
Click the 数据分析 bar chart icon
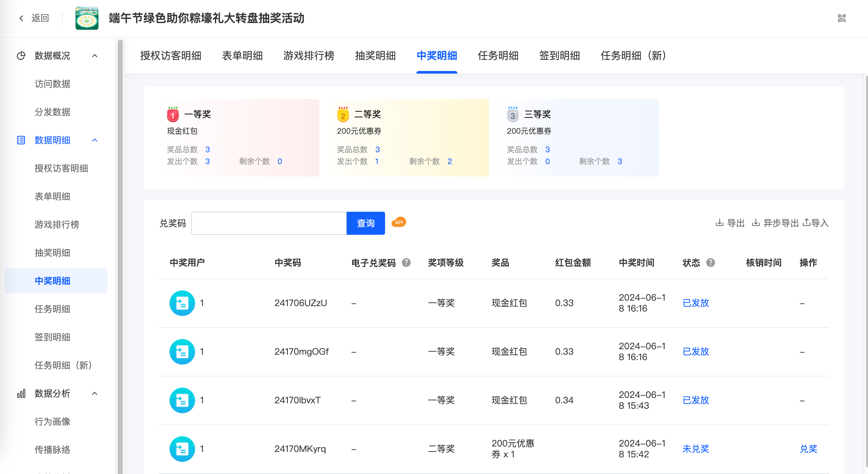[21, 393]
